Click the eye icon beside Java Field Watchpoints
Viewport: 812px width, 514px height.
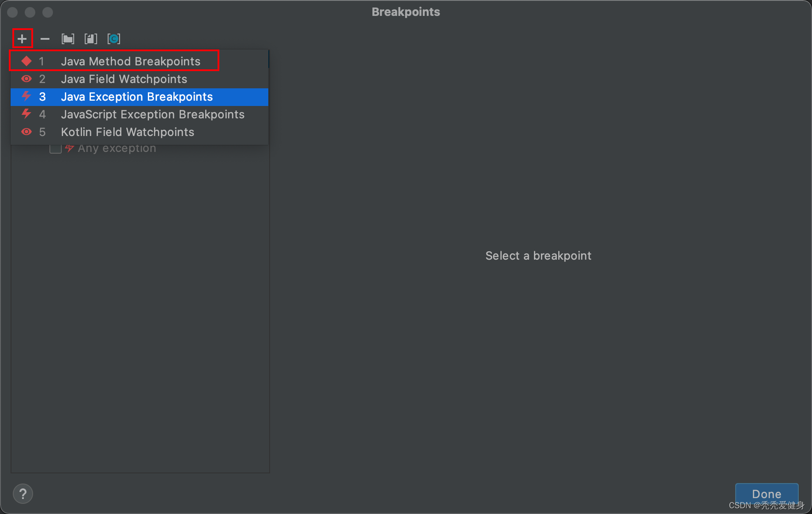tap(26, 79)
